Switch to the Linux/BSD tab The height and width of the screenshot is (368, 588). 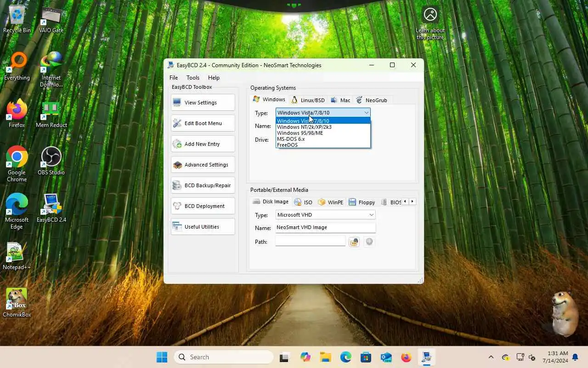(308, 100)
